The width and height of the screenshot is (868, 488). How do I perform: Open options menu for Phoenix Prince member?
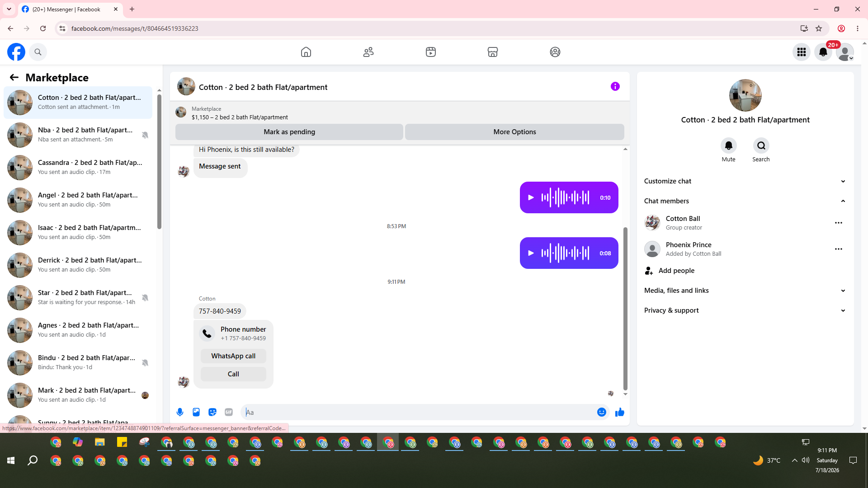coord(839,249)
